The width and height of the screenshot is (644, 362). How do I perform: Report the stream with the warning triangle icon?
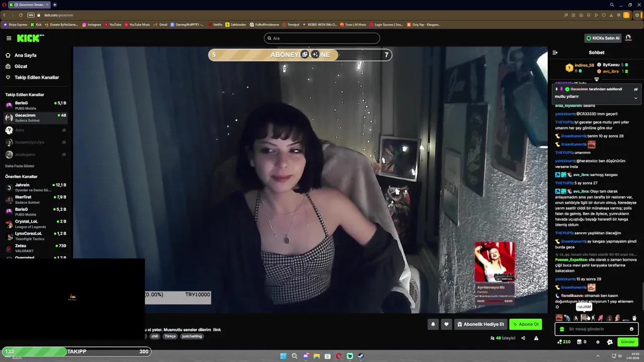click(x=536, y=338)
